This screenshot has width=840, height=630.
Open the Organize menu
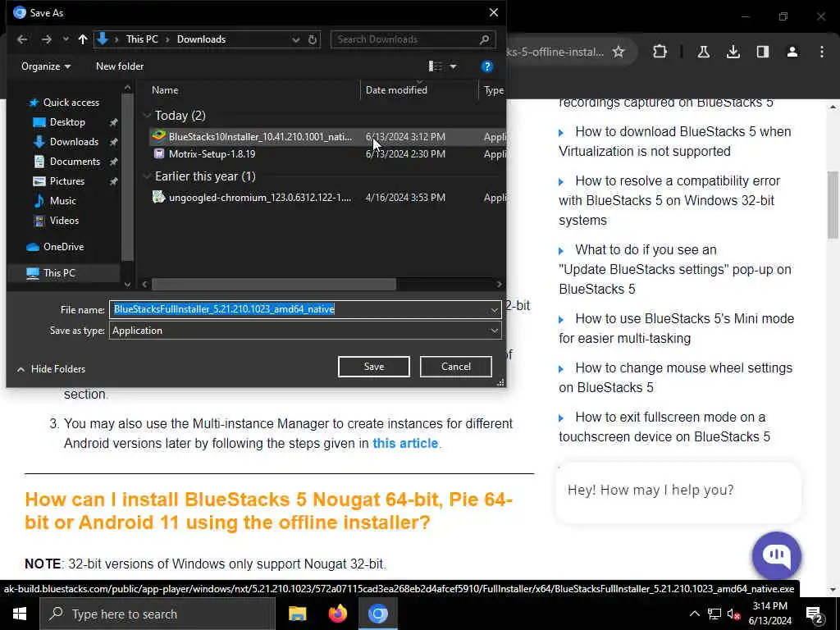pos(46,66)
